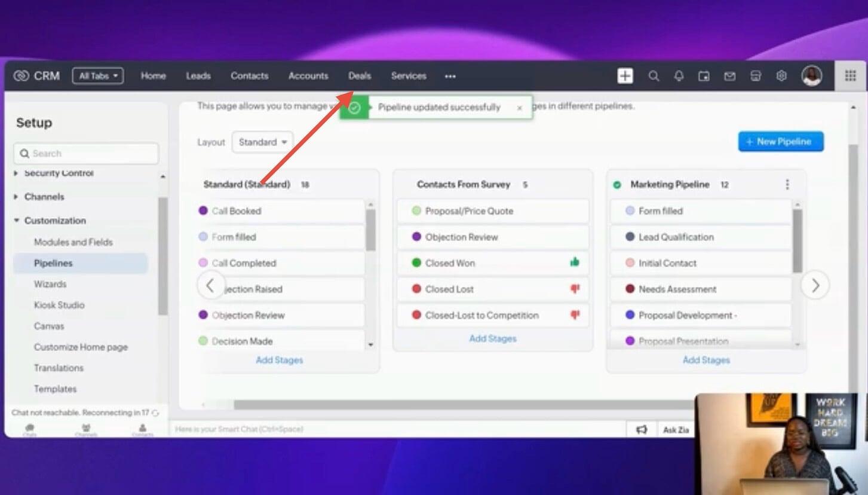The width and height of the screenshot is (868, 495).
Task: Collapse the Customization section in sidebar
Action: tap(17, 221)
